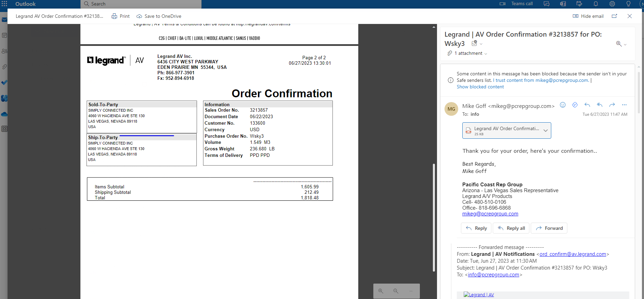Click the Reply all icon in message header
Viewport: 644px width, 299px height.
(x=600, y=105)
